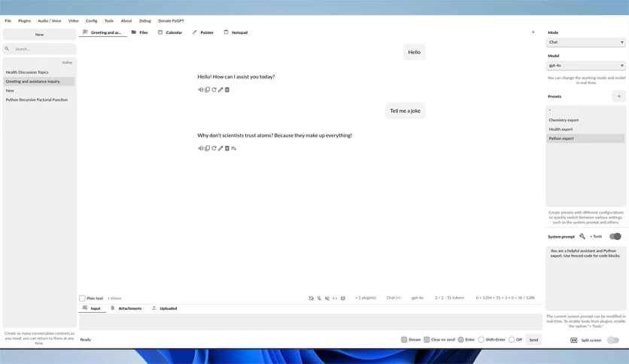Click the code brackets icon above input
This screenshot has width=629, height=364.
tap(335, 299)
